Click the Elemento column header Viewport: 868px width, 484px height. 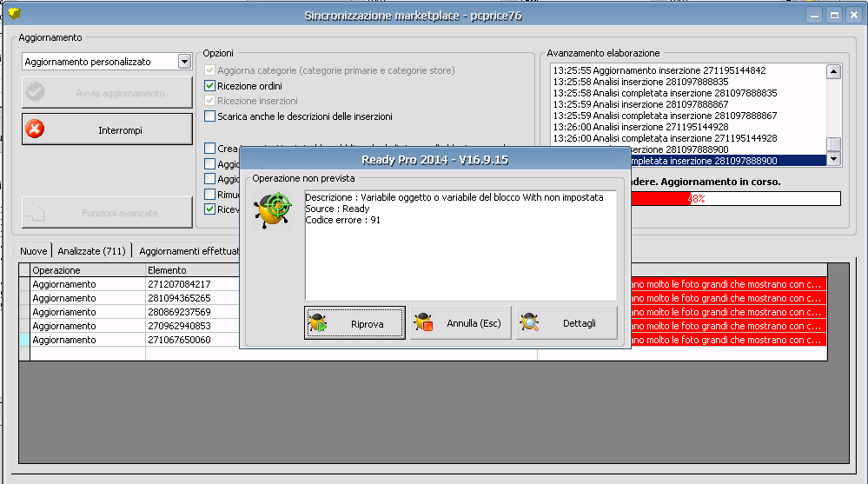coord(192,270)
